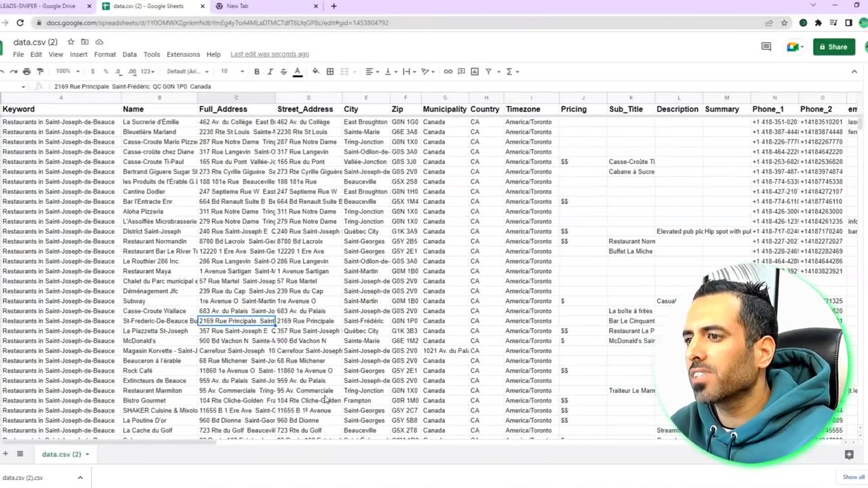Open the font size 10 dropdown
The height and width of the screenshot is (488, 868).
point(233,71)
